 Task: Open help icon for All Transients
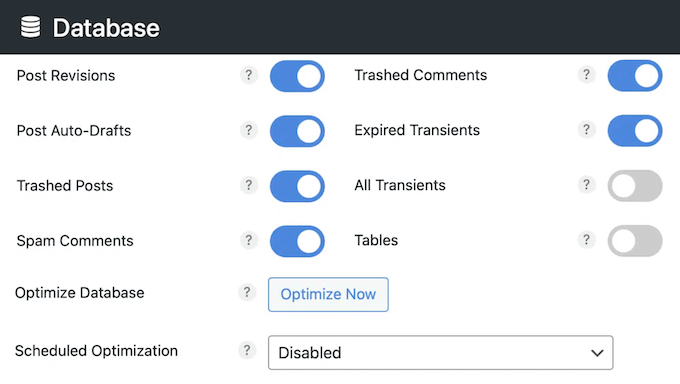[586, 185]
